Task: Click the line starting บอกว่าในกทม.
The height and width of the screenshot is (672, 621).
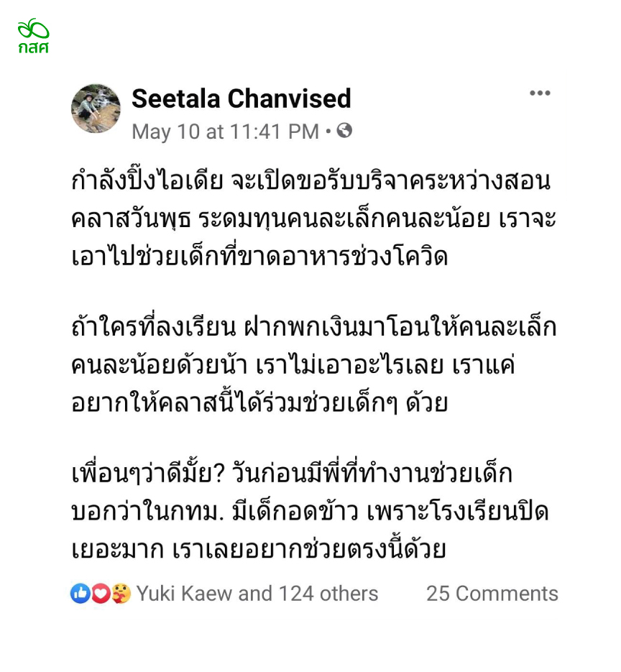Action: coord(310,511)
